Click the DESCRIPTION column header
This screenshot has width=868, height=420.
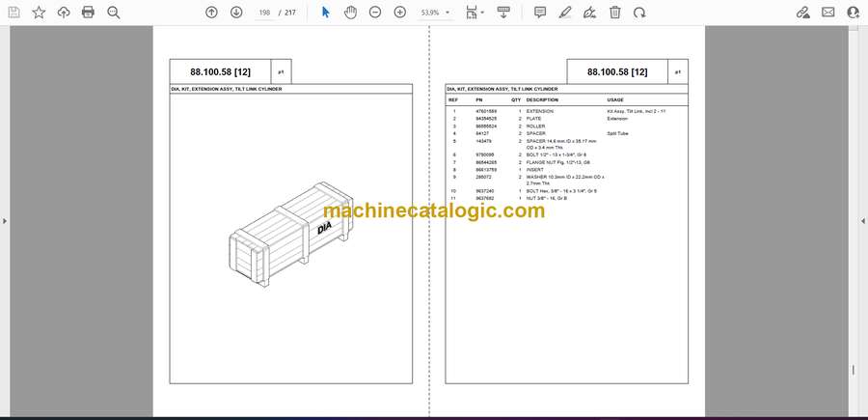point(542,100)
